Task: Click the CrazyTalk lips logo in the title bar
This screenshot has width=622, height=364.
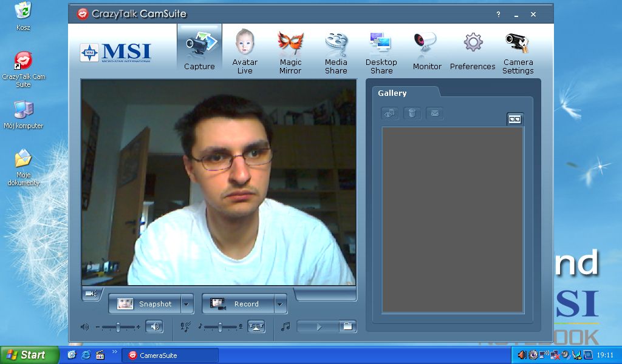Action: pyautogui.click(x=83, y=14)
